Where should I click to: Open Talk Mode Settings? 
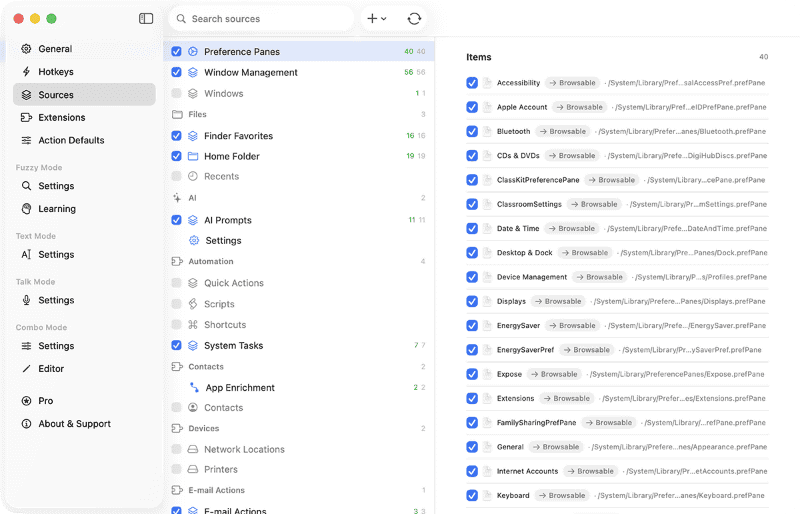(84, 300)
